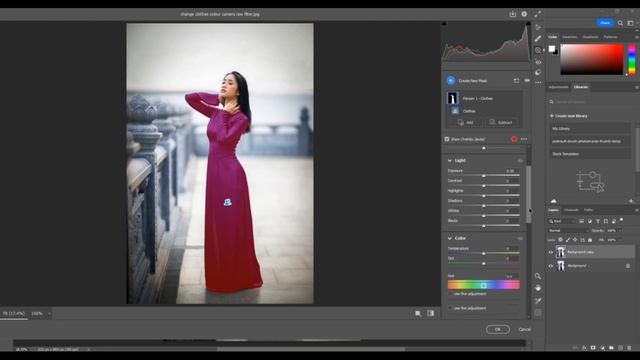The width and height of the screenshot is (640, 360).
Task: Click the Exposure slider track
Action: point(483,176)
